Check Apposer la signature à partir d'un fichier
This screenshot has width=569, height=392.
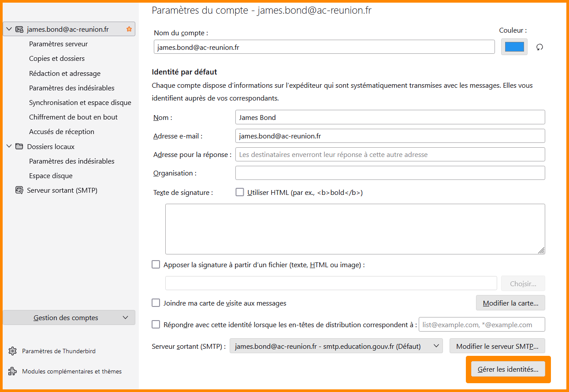[156, 265]
